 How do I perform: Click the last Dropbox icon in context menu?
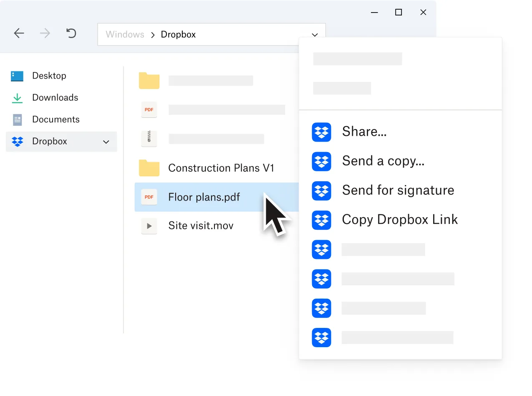[x=321, y=338]
